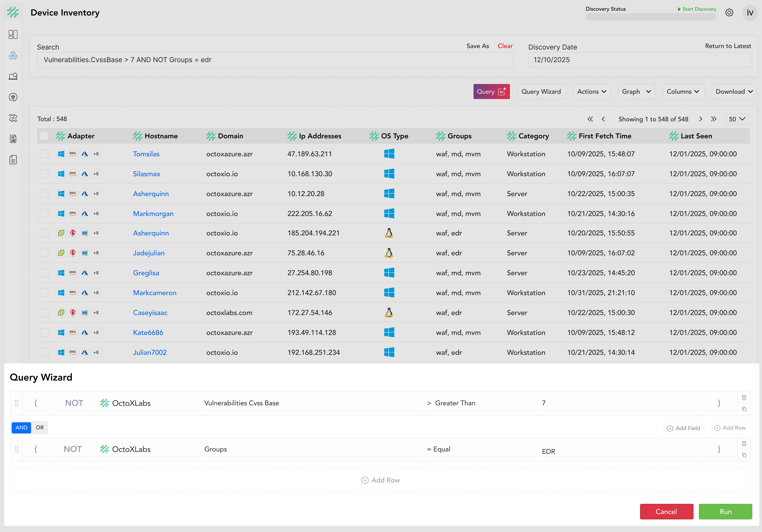This screenshot has width=762, height=532.
Task: Click the Query AI button
Action: click(x=491, y=92)
